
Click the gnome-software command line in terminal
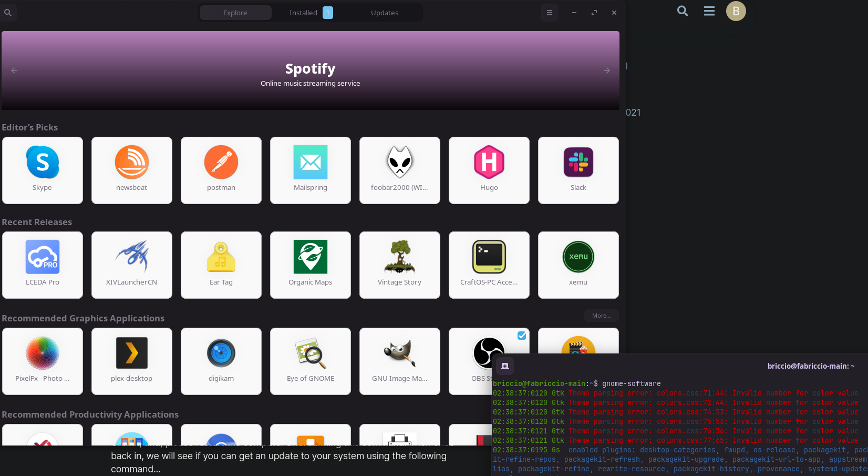tap(577, 383)
